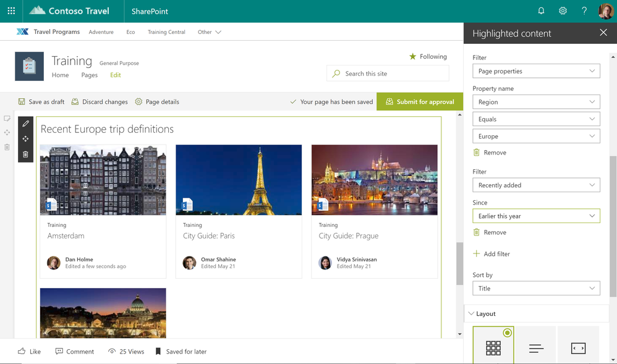Click the move section icon in left margin
Viewport: 617px width, 364px height.
[7, 133]
